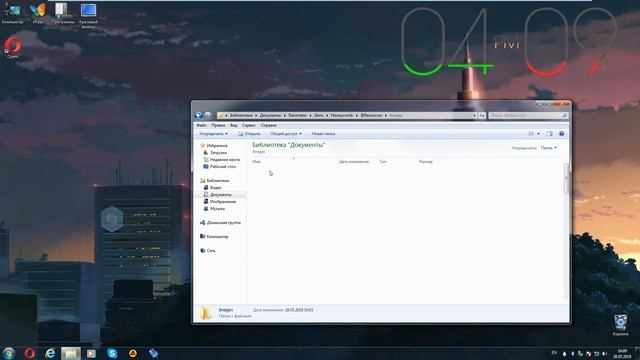Select Rainmeter in the address breadcrumb
The image size is (640, 360).
[298, 116]
